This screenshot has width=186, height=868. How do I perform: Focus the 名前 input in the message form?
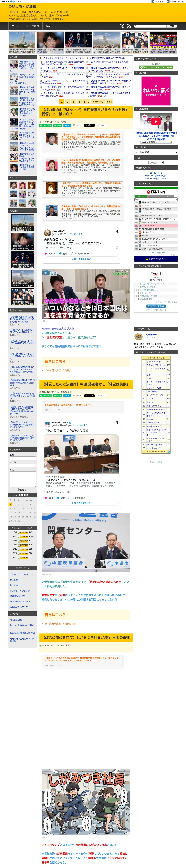[23, 458]
